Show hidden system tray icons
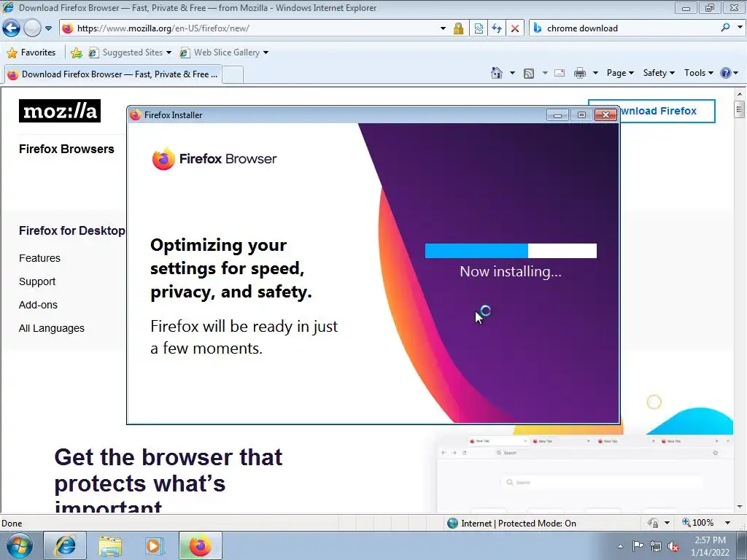The image size is (747, 560). [x=620, y=546]
